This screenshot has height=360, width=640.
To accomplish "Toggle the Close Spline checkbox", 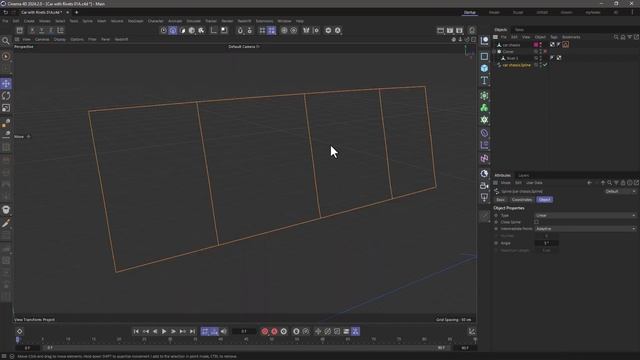I will [536, 222].
